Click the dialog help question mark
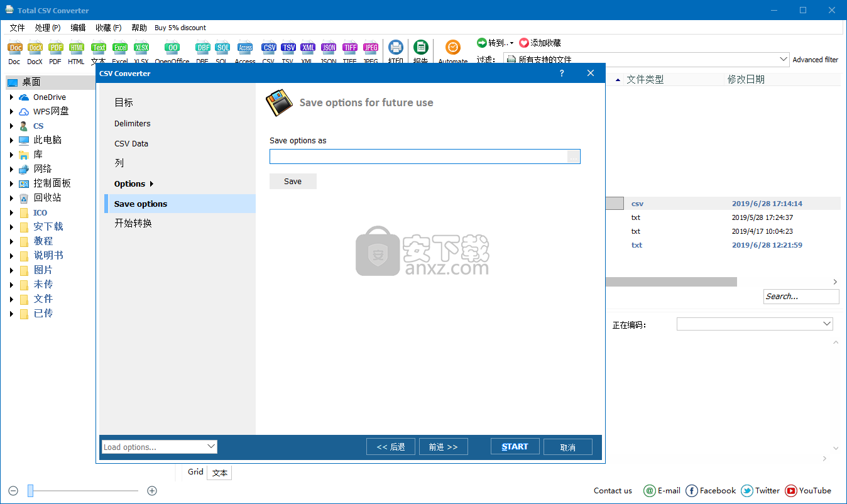Viewport: 847px width, 504px height. (562, 73)
